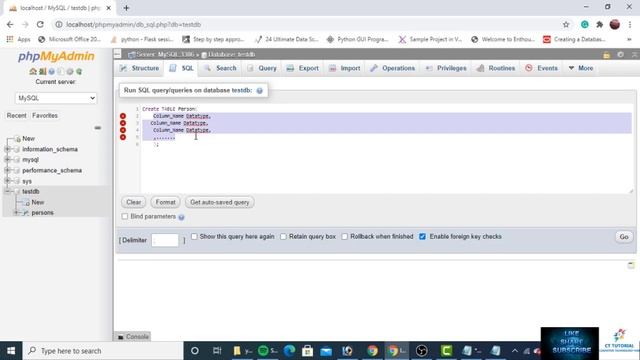Collapse all databases in navigation tree
This screenshot has height=360, width=640.
point(98,128)
